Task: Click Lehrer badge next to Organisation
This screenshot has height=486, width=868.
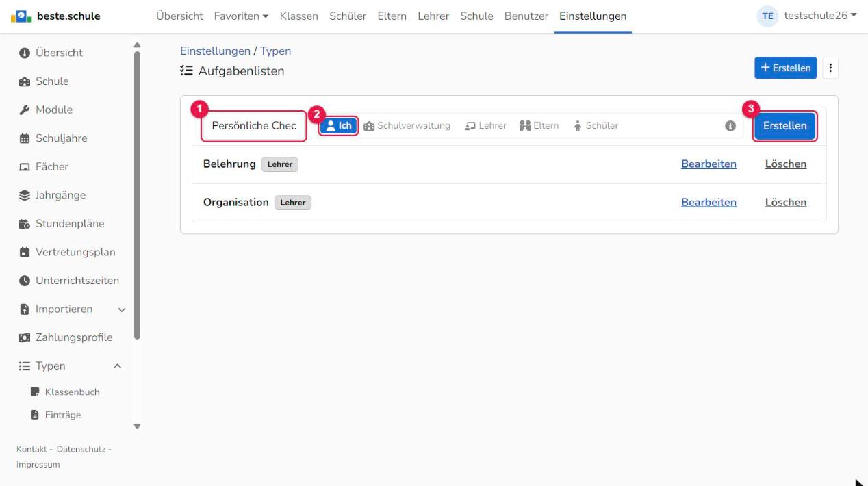Action: click(293, 203)
